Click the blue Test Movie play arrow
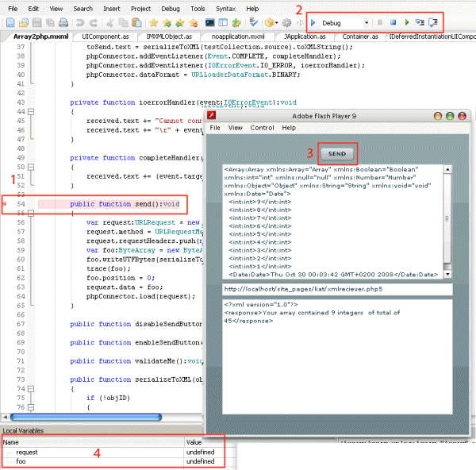476x470 pixels. pos(313,22)
